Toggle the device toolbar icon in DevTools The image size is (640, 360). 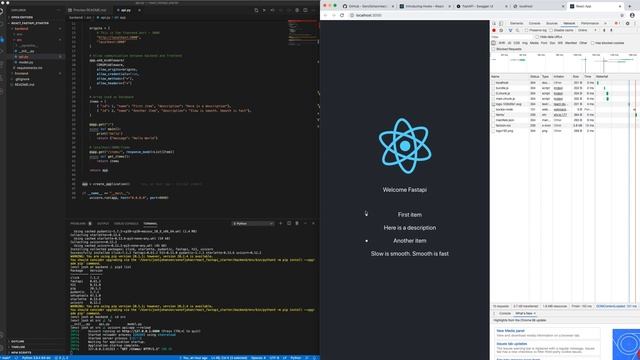(501, 23)
